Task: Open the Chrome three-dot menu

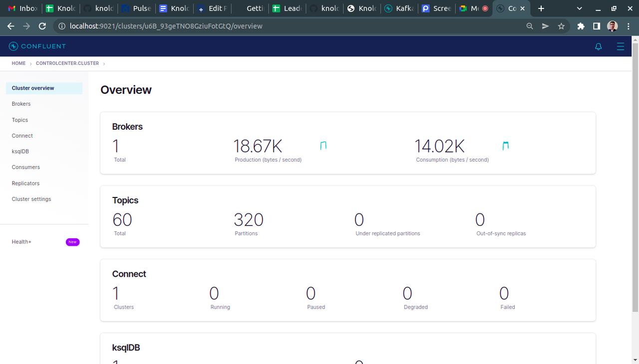Action: pyautogui.click(x=629, y=26)
